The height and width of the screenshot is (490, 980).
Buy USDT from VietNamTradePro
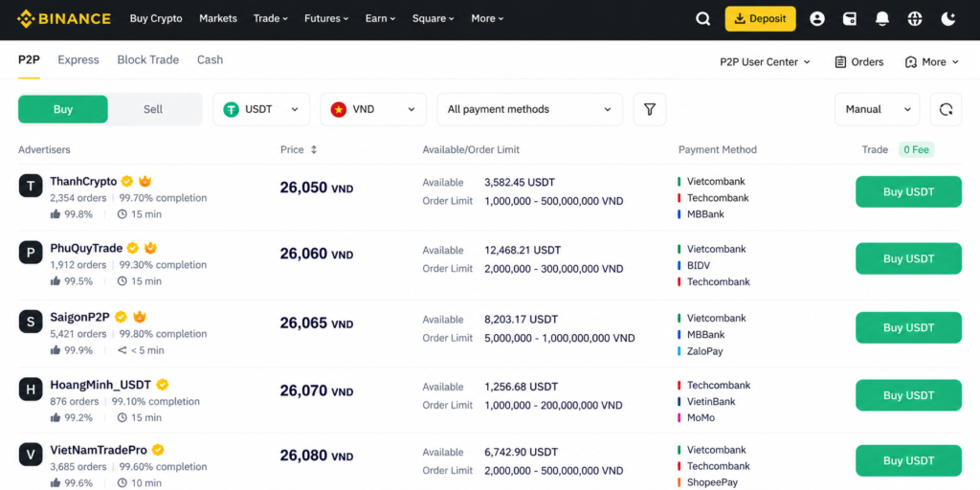point(909,460)
